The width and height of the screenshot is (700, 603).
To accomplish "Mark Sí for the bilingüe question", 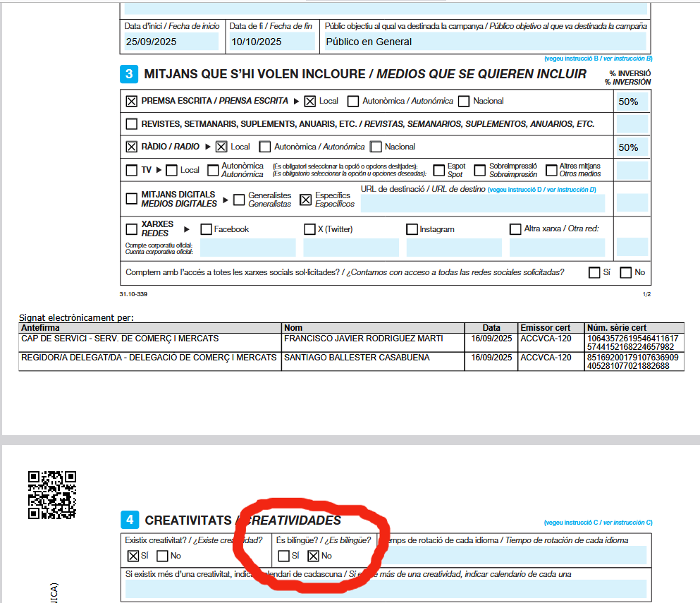I will [283, 556].
